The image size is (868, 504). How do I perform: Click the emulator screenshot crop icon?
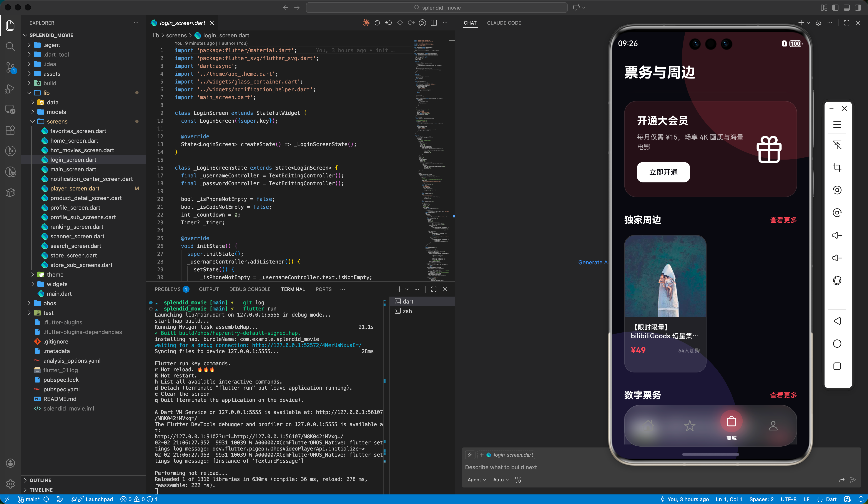[x=837, y=167]
